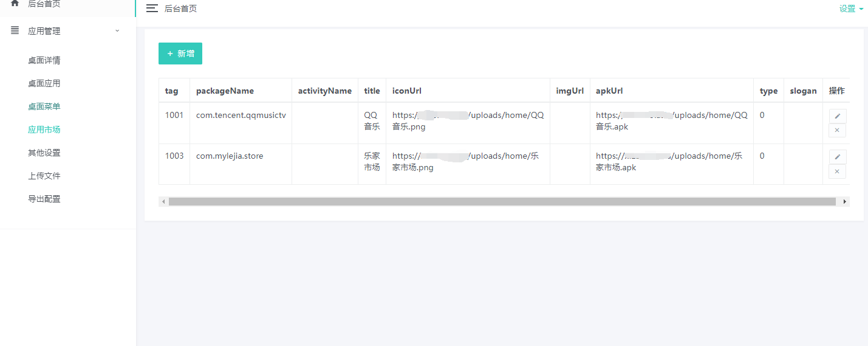Viewport: 868px width, 346px height.
Task: Open 导出配置 sidebar item
Action: click(44, 199)
